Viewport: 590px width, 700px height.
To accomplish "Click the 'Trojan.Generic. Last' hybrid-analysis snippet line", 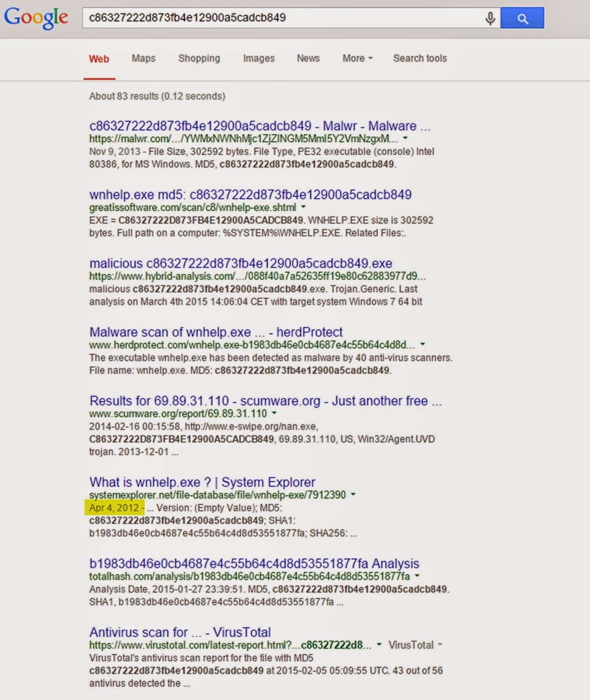I will click(x=253, y=289).
